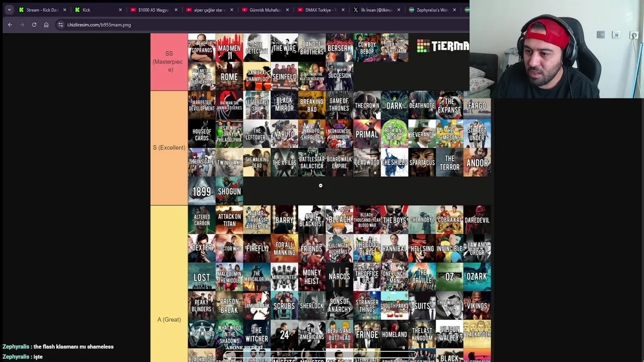Viewport: 644px width, 362px height.
Task: Click the Berserk thumbnail
Action: (x=340, y=48)
